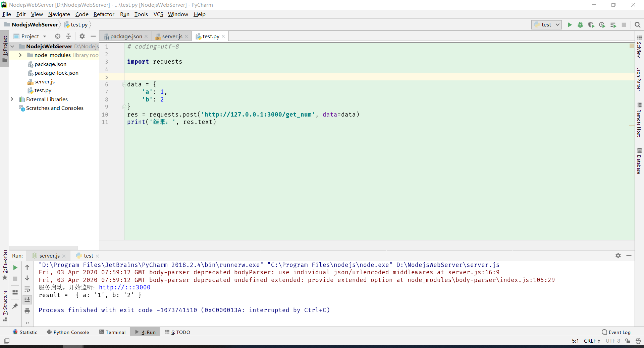Expand External Libraries node
Image resolution: width=644 pixels, height=348 pixels.
pyautogui.click(x=12, y=99)
